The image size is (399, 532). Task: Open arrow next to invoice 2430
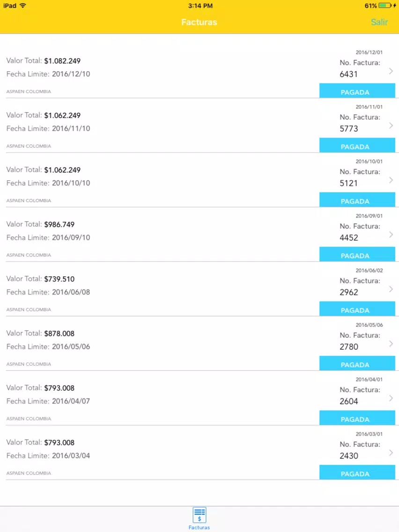[391, 452]
